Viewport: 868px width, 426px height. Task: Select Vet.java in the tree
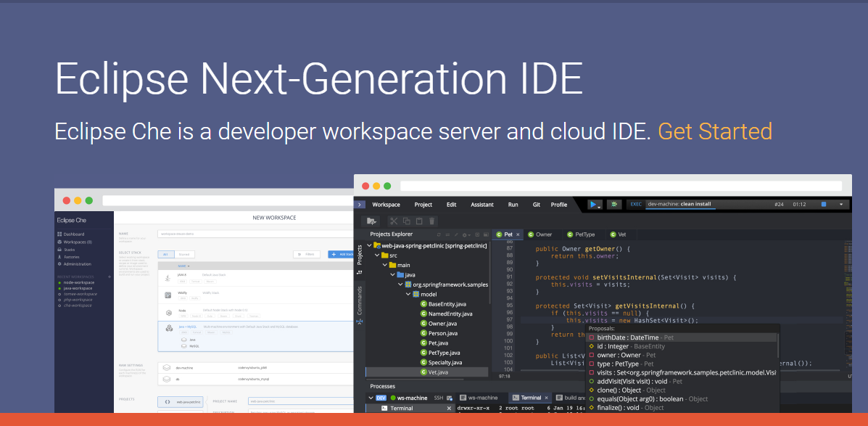427,372
